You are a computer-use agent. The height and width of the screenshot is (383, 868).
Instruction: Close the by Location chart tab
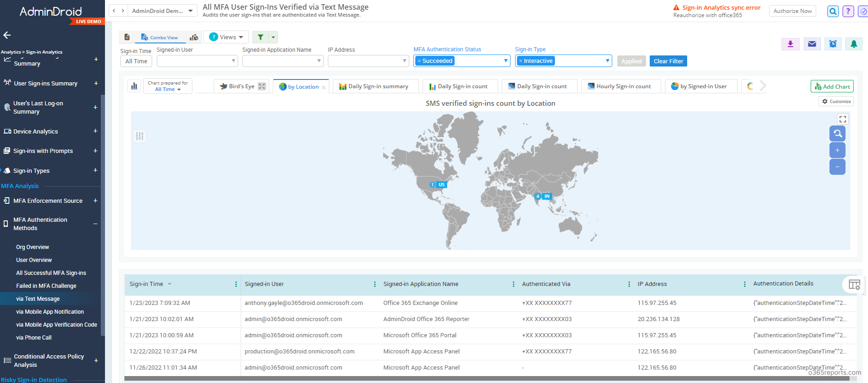324,87
